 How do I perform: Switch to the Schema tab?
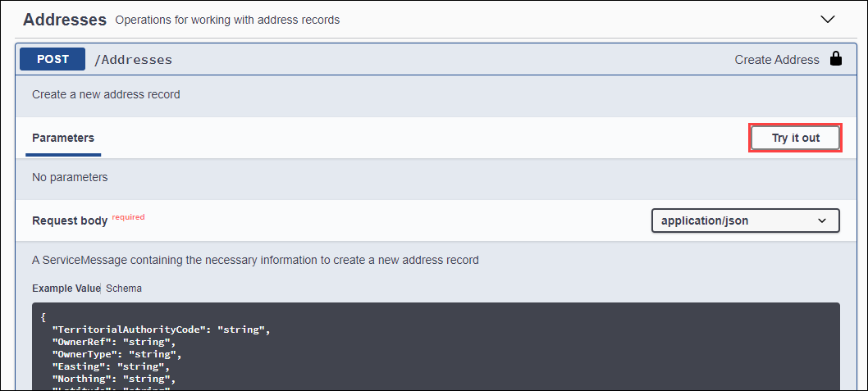pos(124,289)
